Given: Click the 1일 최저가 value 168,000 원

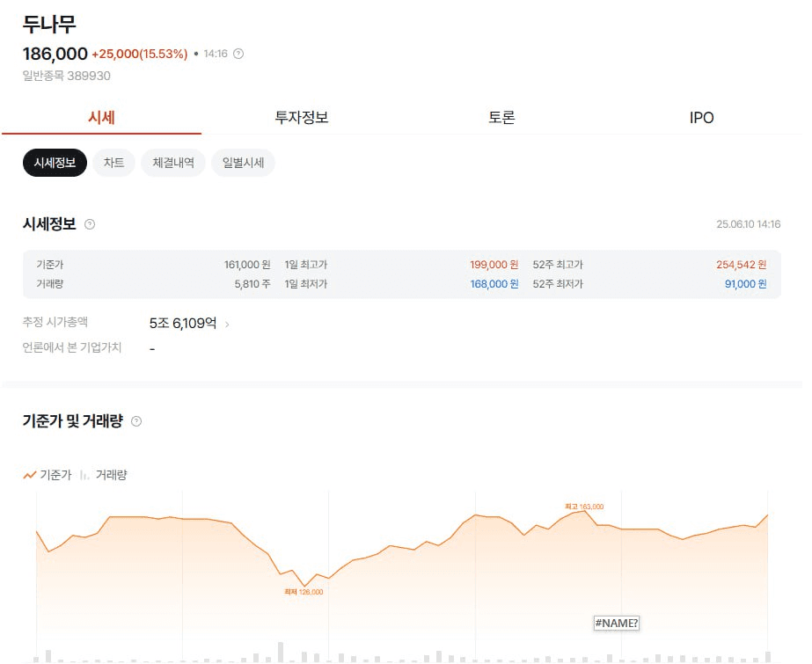Looking at the screenshot, I should click(494, 284).
